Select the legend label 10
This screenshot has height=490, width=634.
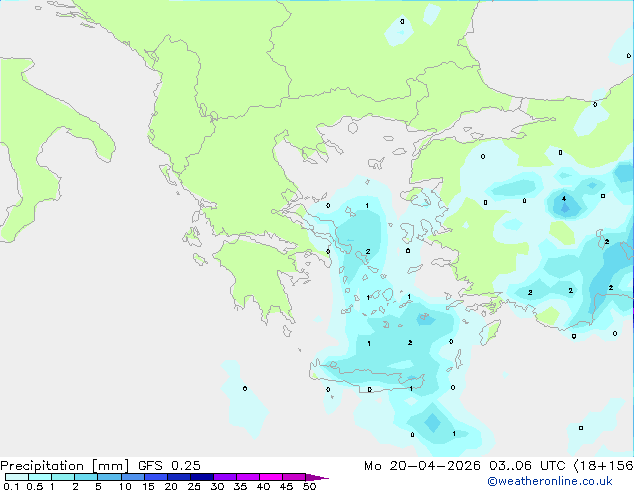(125, 486)
